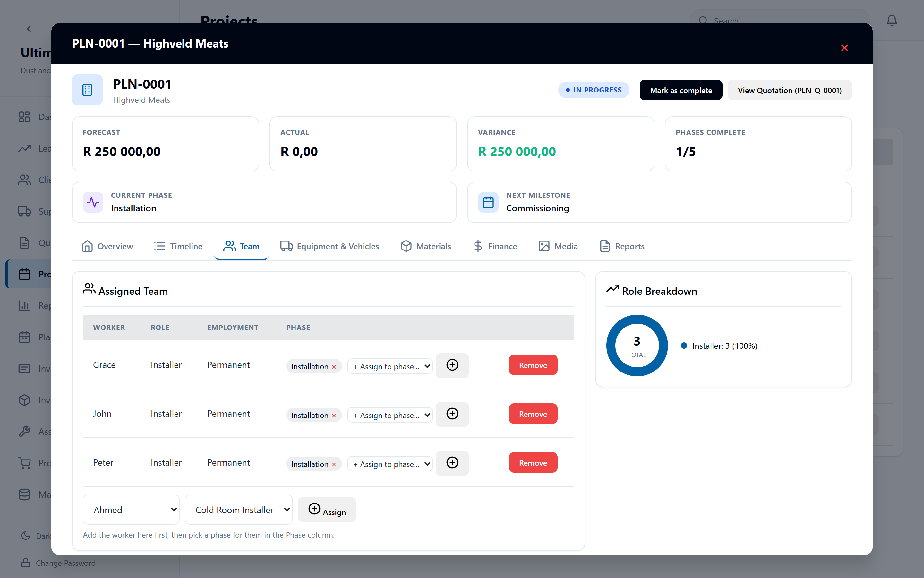The image size is (924, 578).
Task: Click the plus button in Peter's row
Action: pos(452,463)
